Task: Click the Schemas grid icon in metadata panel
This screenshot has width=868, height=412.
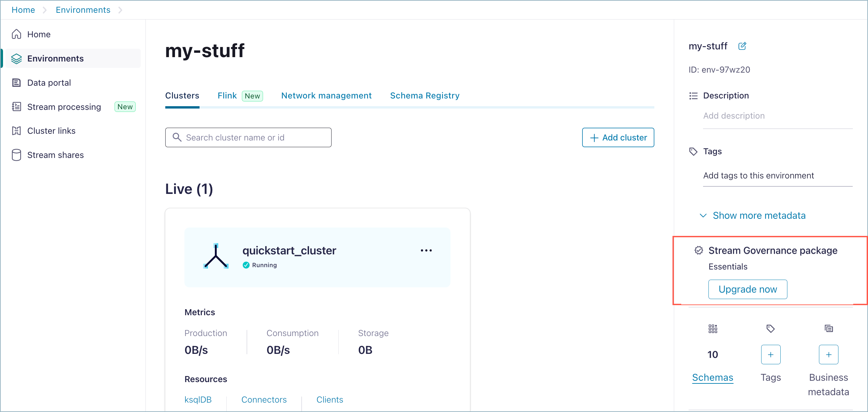Action: tap(712, 328)
